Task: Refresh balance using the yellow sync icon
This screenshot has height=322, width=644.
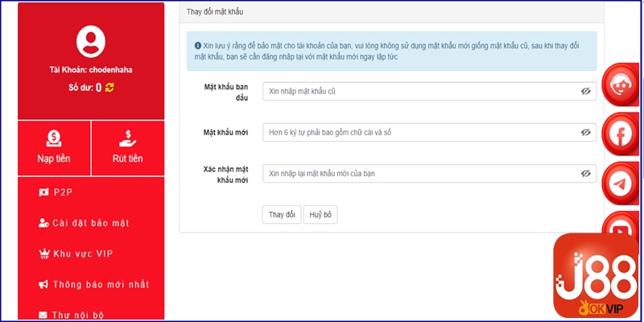Action: [109, 87]
